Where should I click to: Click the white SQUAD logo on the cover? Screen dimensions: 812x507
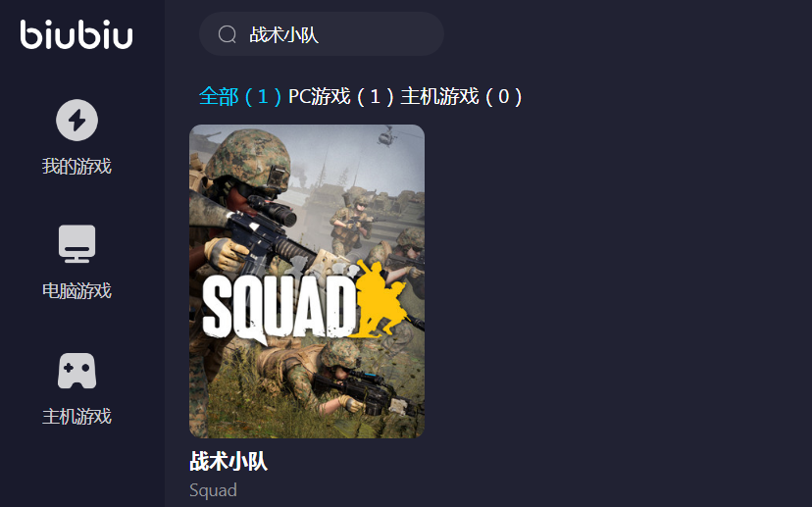coord(279,309)
